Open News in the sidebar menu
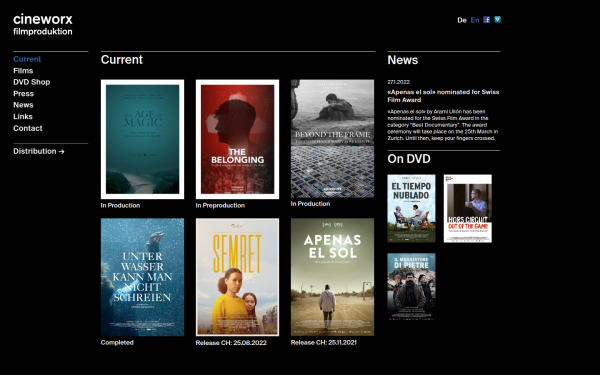This screenshot has height=375, width=600. point(23,105)
